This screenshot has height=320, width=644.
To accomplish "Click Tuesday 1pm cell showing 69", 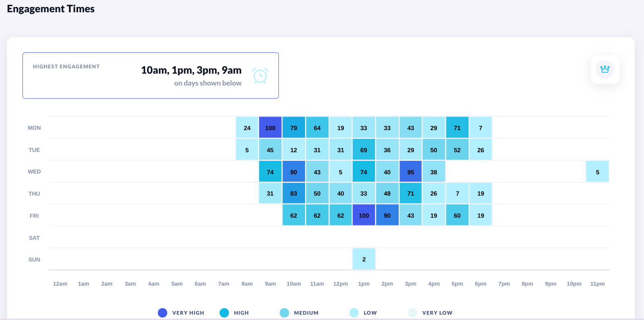I will tap(364, 150).
